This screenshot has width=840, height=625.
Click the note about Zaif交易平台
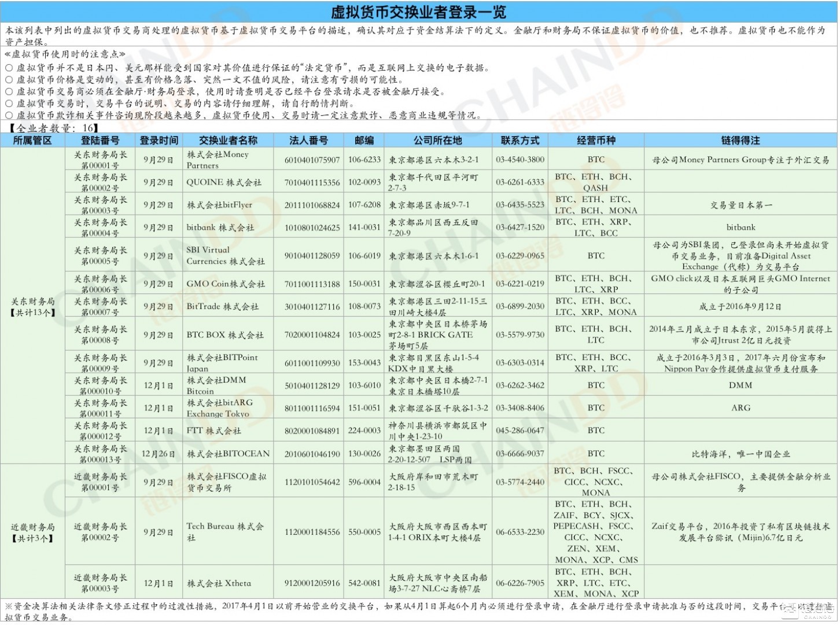(740, 532)
